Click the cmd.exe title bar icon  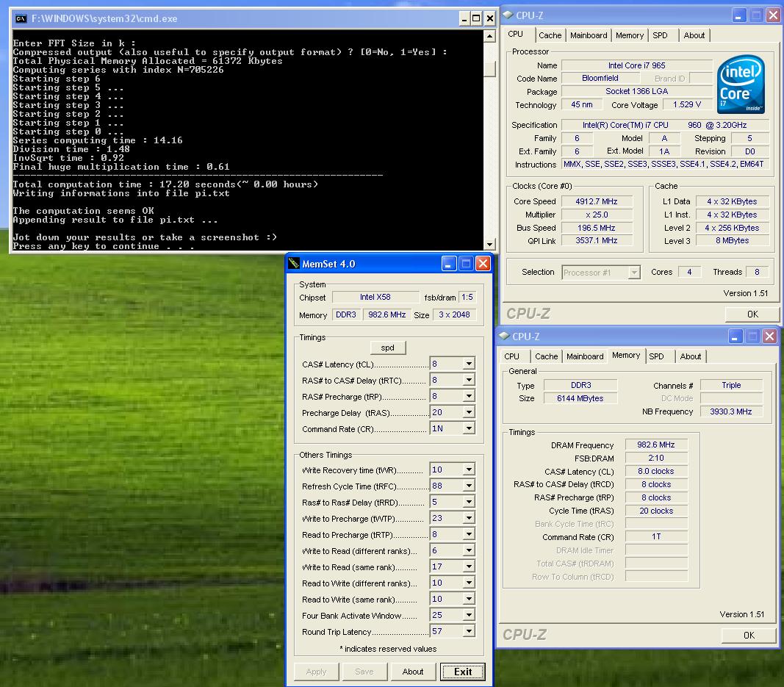click(21, 18)
